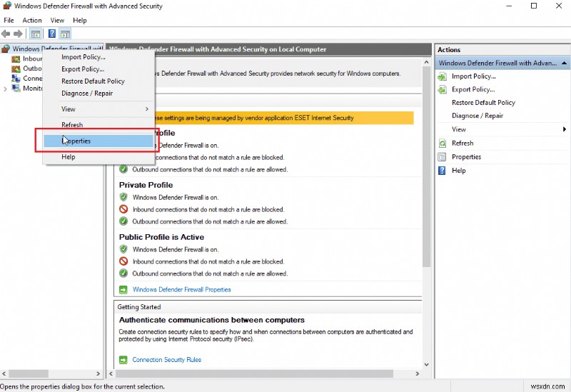This screenshot has width=571, height=392.
Task: Choose Import Policy from the context menu
Action: point(98,57)
